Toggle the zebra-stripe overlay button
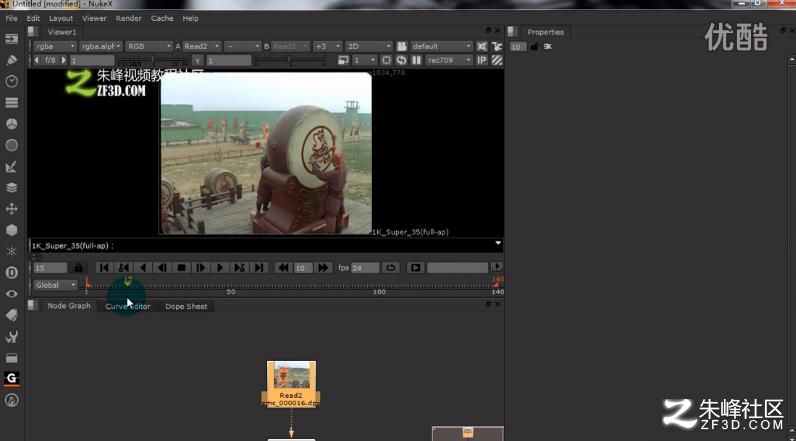Viewport: 796px width, 441px height. tap(497, 60)
